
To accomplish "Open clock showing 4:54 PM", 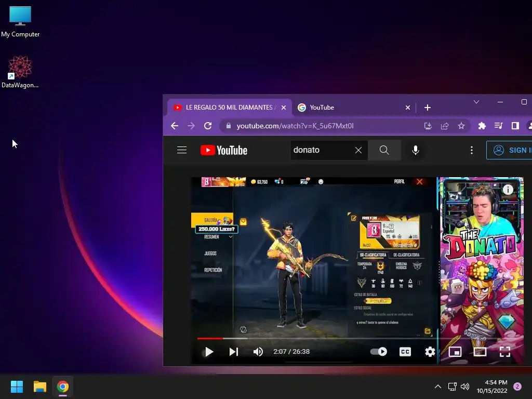I will [x=492, y=387].
